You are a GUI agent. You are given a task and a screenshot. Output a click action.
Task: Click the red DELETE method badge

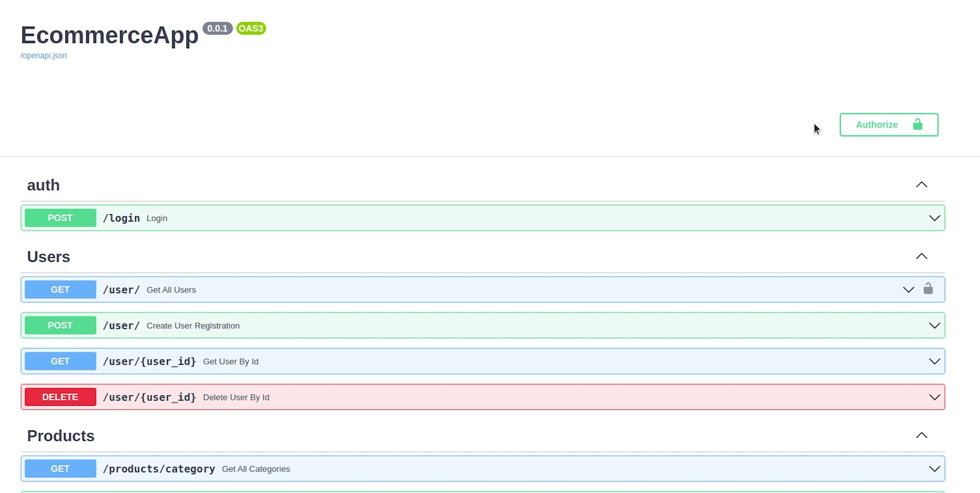(60, 397)
